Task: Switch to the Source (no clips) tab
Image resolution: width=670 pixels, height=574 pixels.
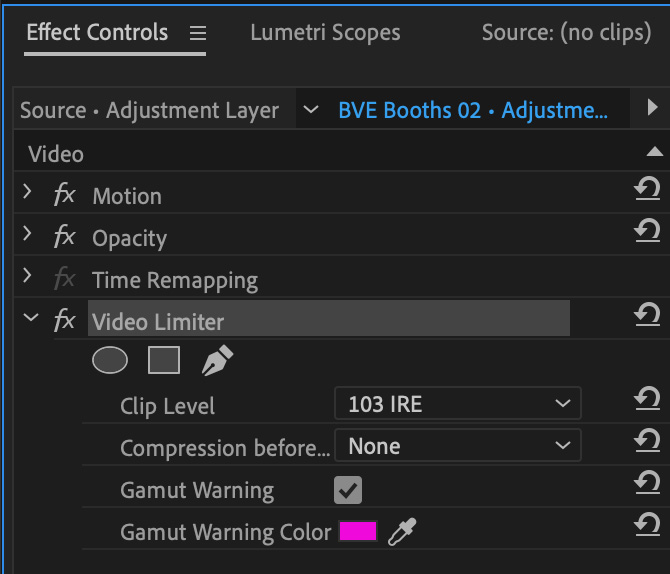Action: pos(567,33)
